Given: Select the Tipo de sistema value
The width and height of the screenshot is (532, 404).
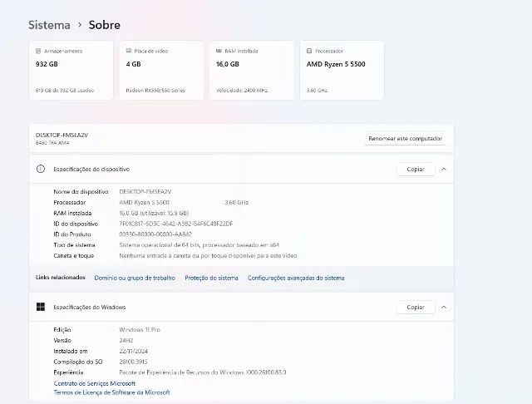Looking at the screenshot, I should coord(199,245).
